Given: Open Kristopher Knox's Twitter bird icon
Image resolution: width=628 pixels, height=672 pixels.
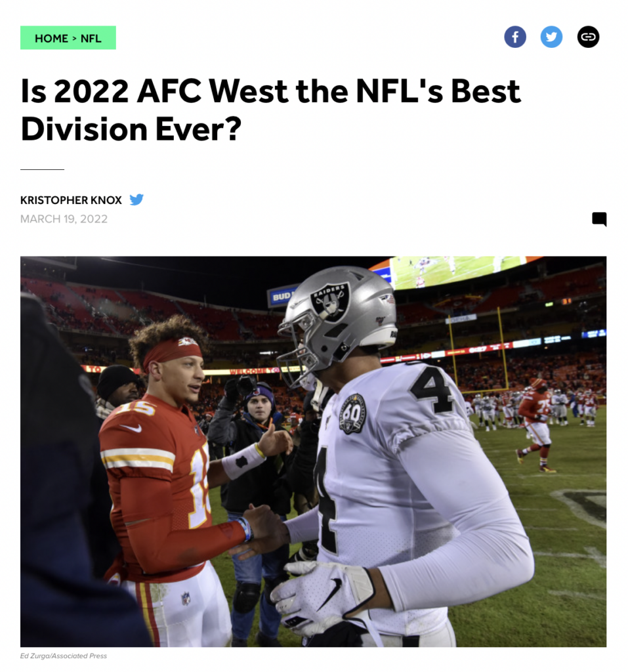Looking at the screenshot, I should [136, 199].
